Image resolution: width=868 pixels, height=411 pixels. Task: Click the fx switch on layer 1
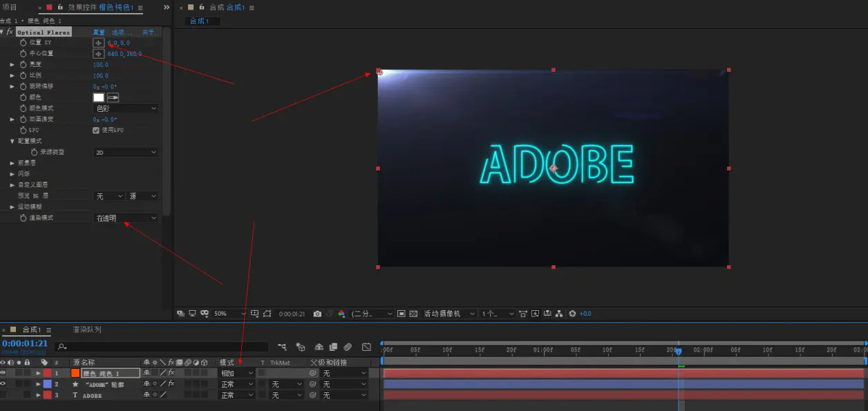(x=171, y=373)
